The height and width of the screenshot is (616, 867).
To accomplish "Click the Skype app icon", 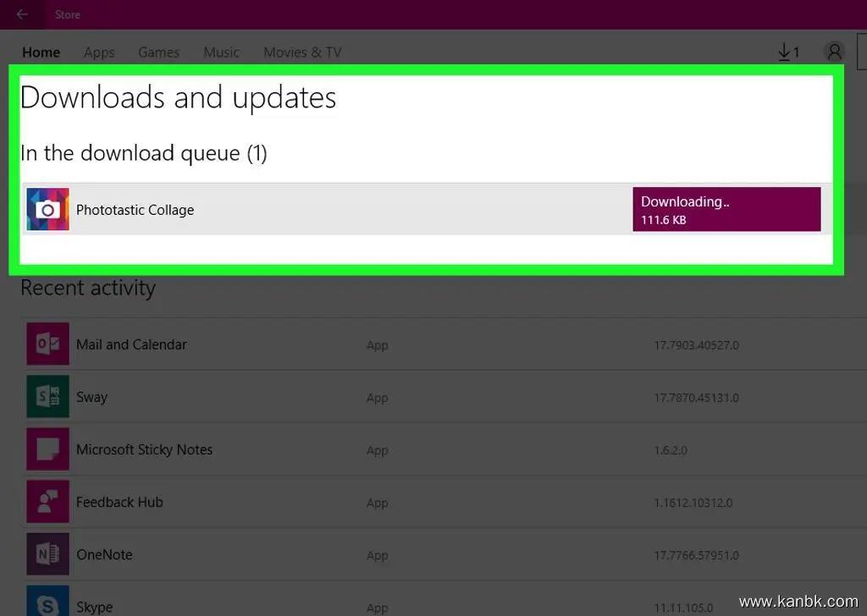I will (47, 602).
